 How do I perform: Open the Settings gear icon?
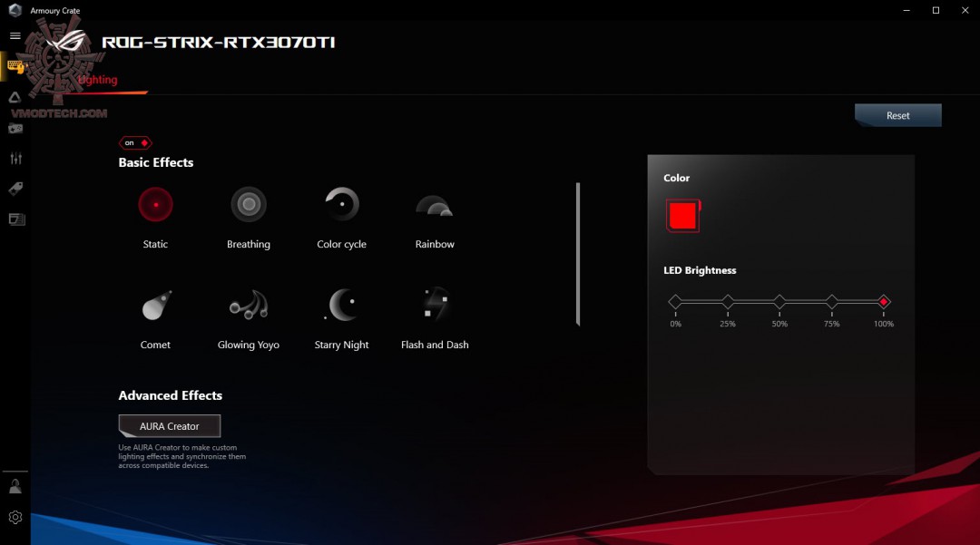(x=15, y=518)
